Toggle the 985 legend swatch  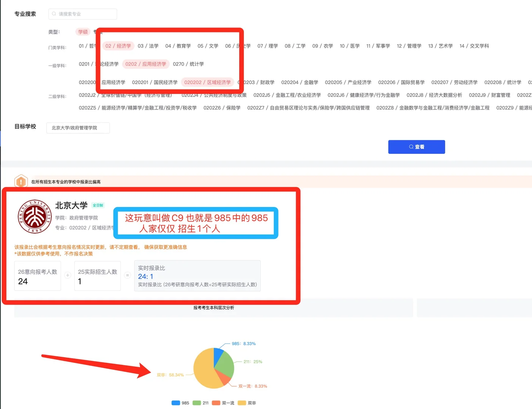(x=175, y=403)
